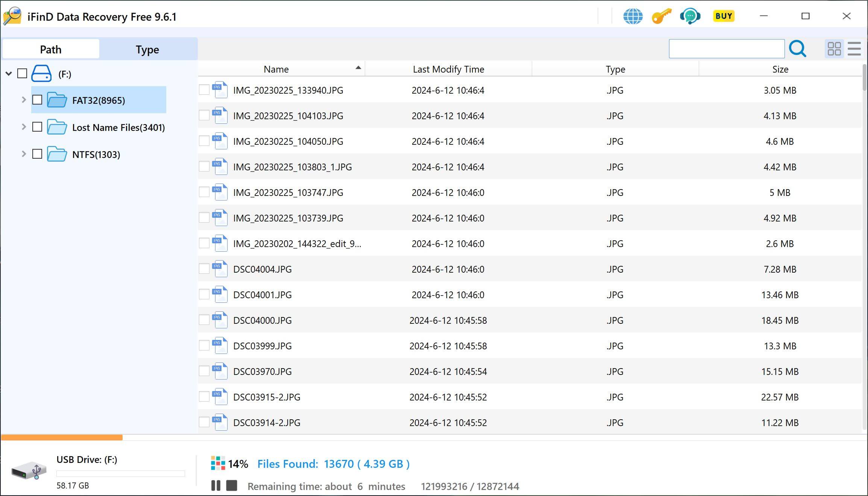This screenshot has width=868, height=496.
Task: Click the F: drive icon
Action: [41, 73]
